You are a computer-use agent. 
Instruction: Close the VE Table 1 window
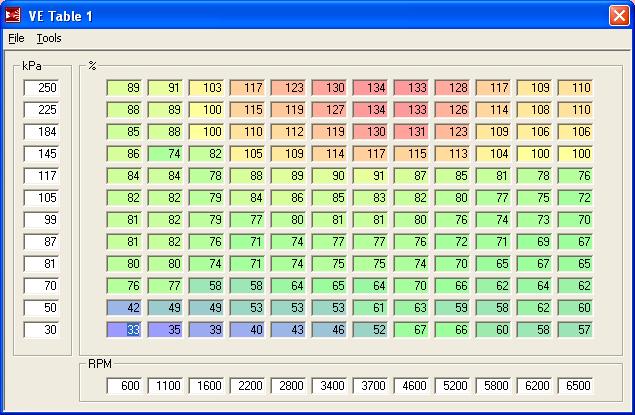(619, 15)
